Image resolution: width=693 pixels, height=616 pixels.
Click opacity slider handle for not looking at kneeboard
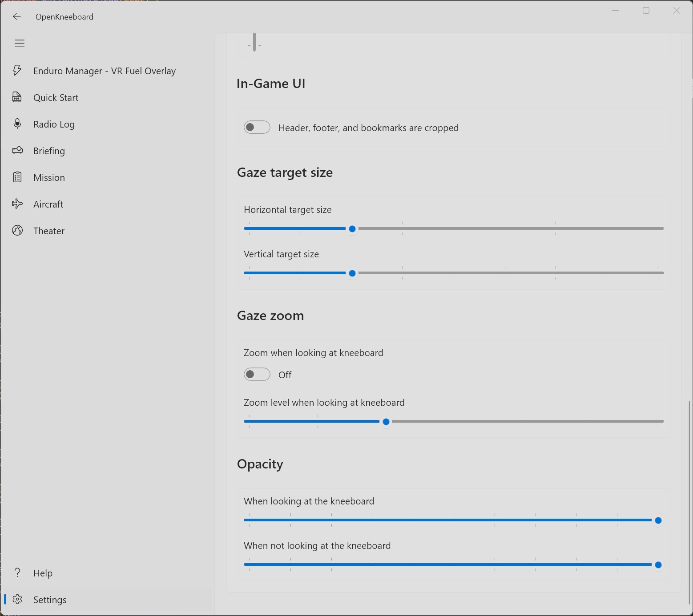(658, 565)
